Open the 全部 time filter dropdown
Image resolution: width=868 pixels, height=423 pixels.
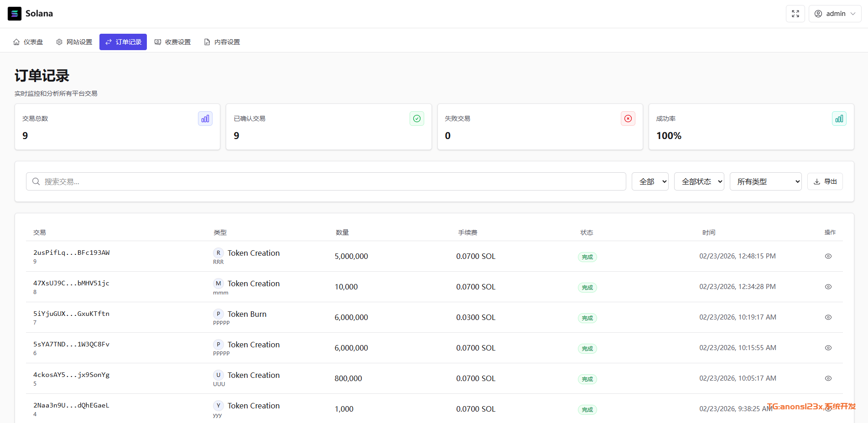pyautogui.click(x=650, y=181)
